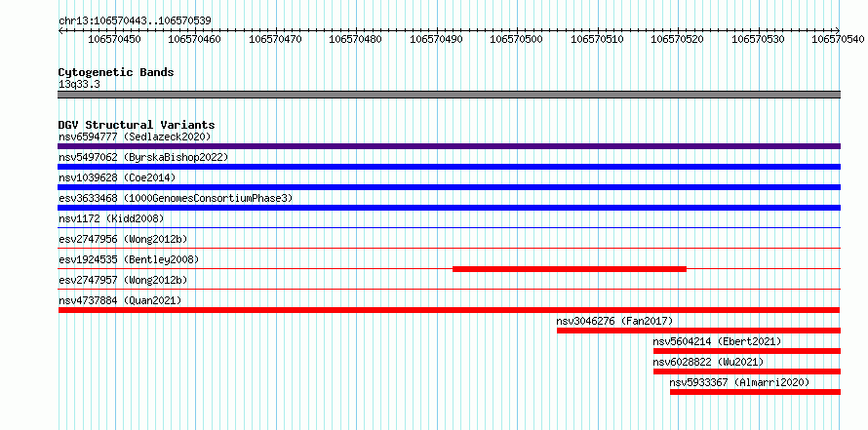The height and width of the screenshot is (430, 868).
Task: Click ruler position 106570490
Action: (x=437, y=39)
